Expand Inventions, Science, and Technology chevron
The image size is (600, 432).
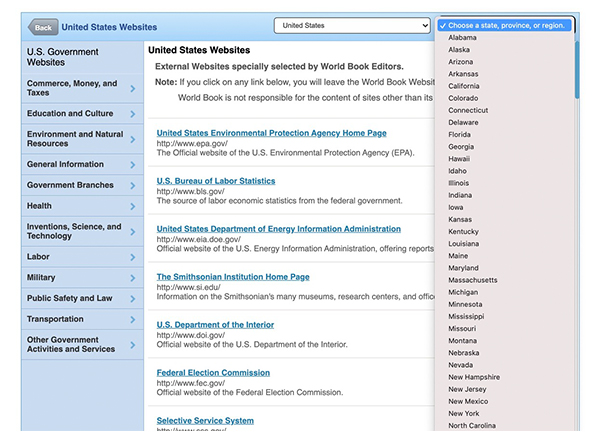(133, 231)
